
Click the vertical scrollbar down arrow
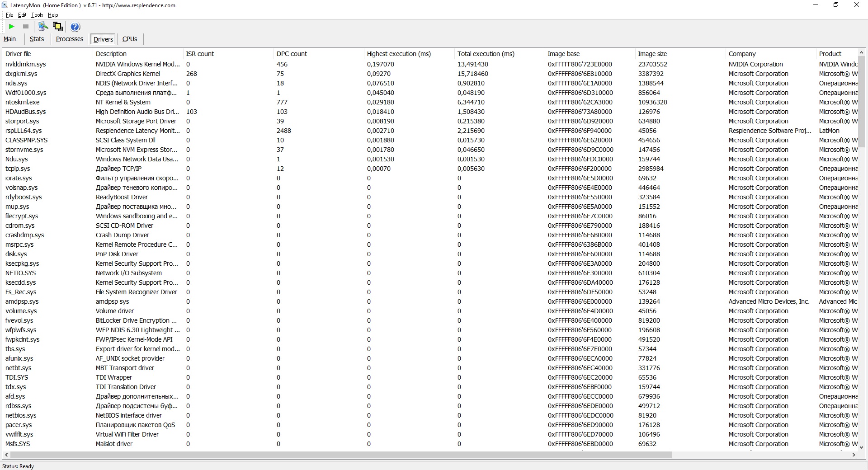(862, 447)
